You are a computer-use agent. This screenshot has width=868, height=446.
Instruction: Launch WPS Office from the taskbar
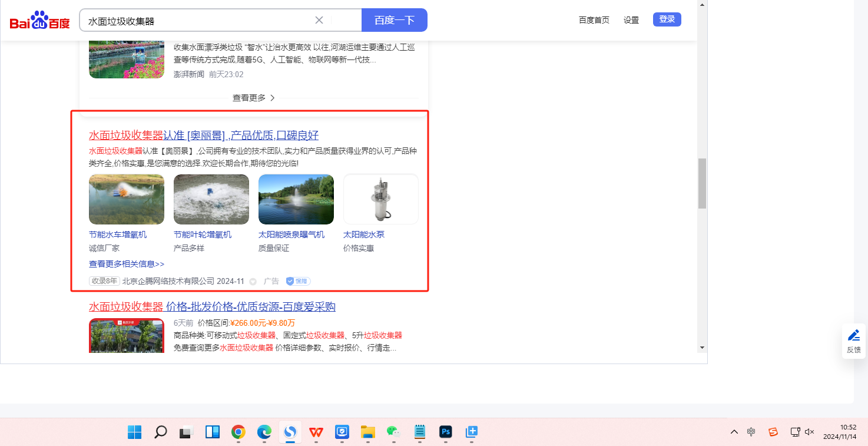(316, 432)
